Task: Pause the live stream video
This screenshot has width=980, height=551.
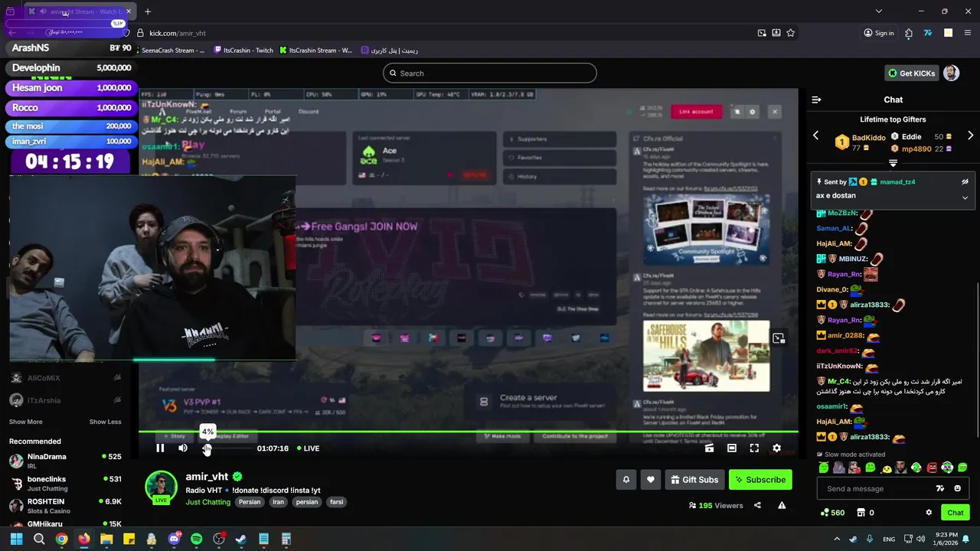Action: click(160, 448)
